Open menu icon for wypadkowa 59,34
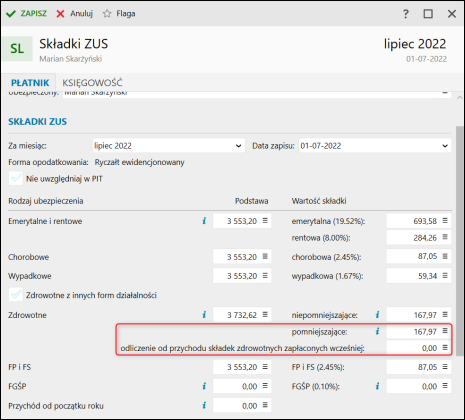Viewport: 465px width, 420px height. (x=445, y=276)
